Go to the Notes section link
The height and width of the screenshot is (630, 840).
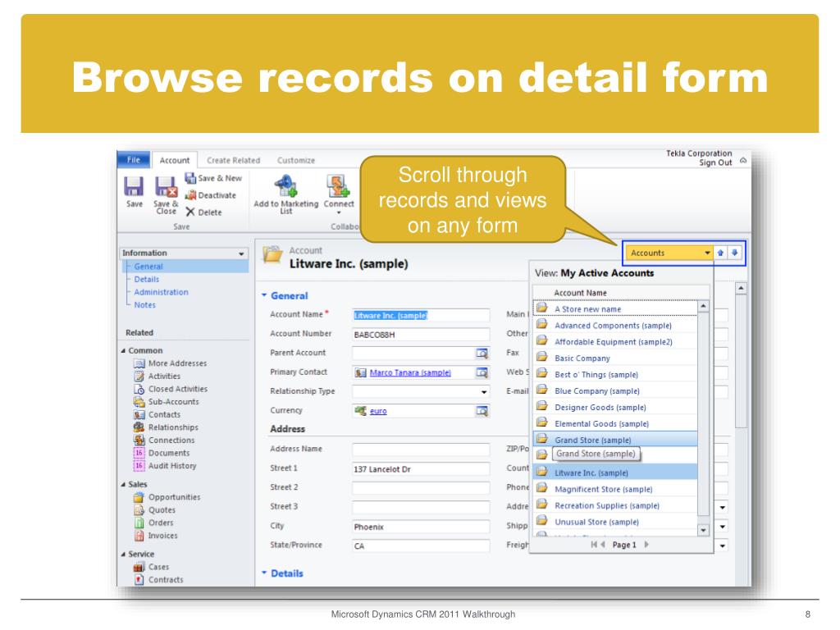click(x=144, y=305)
